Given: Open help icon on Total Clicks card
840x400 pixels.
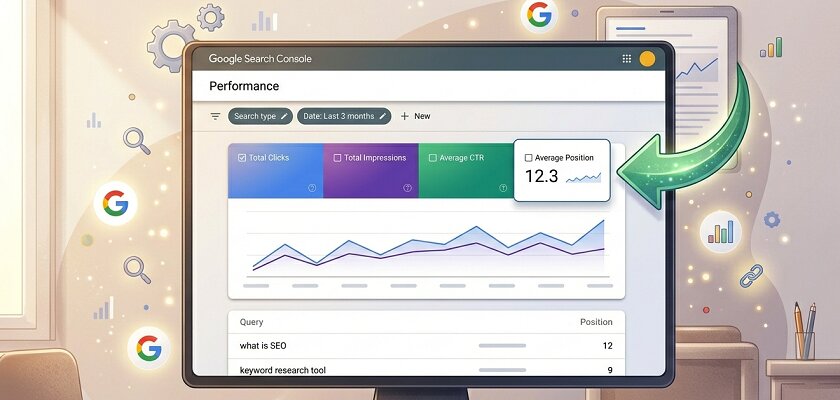Looking at the screenshot, I should [x=312, y=188].
